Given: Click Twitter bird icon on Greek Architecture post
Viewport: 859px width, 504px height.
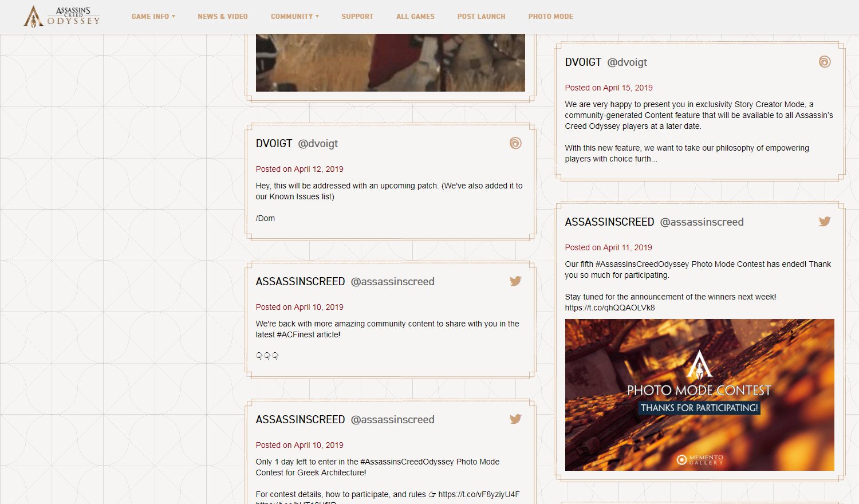Looking at the screenshot, I should tap(515, 419).
